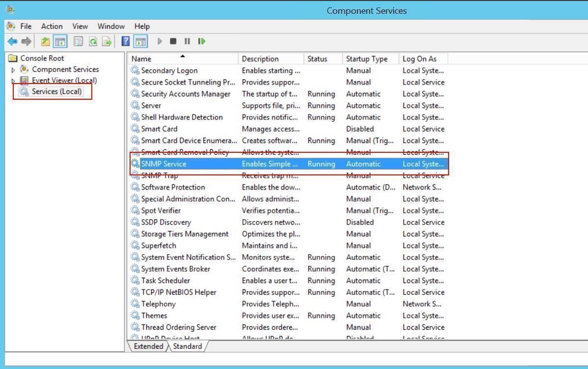Select Services (Local) in the tree
Screen dimensions: 588x369
[x=56, y=91]
